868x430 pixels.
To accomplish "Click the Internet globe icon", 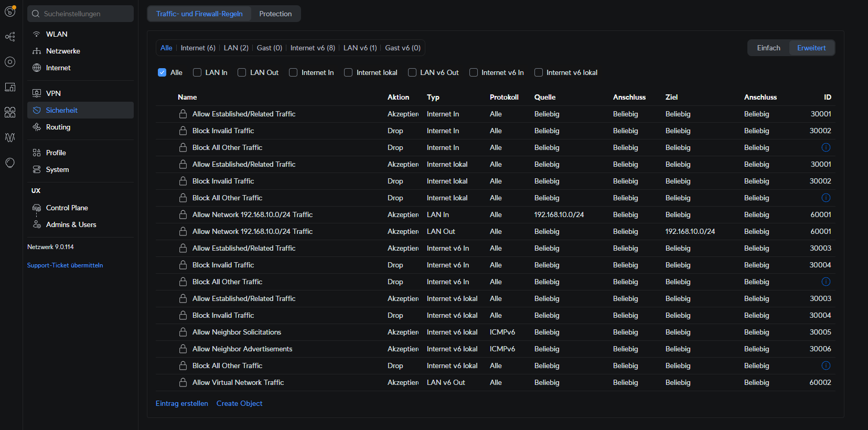I will [x=37, y=68].
